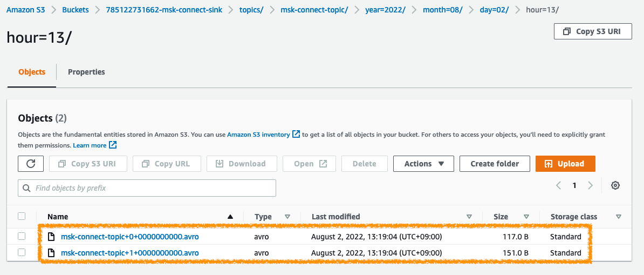Select all objects header checkbox
This screenshot has height=275, width=644.
pyautogui.click(x=22, y=216)
